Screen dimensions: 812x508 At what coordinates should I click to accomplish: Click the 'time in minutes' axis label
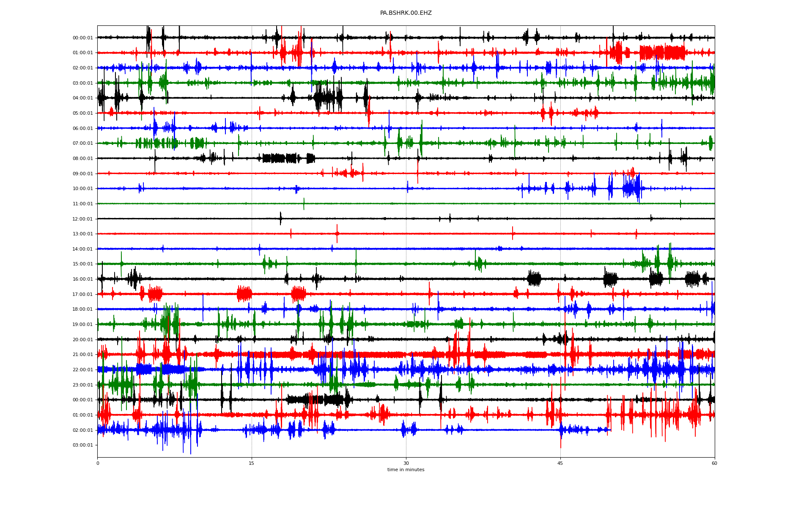pos(406,469)
